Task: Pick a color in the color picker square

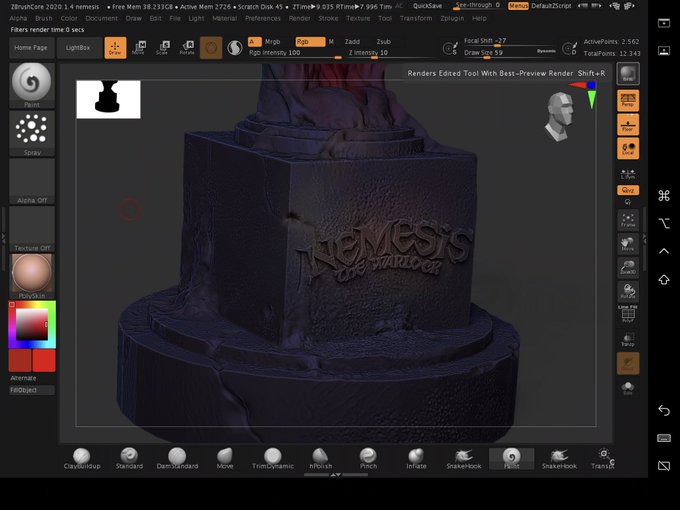Action: tap(32, 324)
